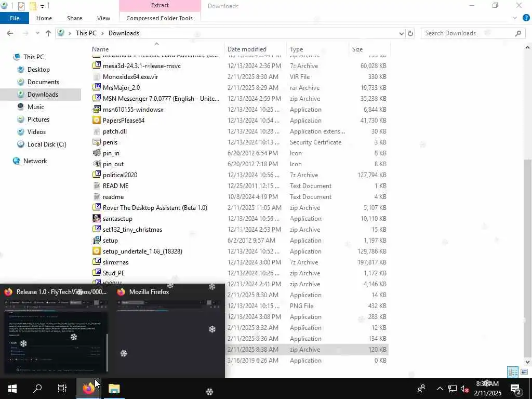Open the File ribbon menu

point(14,18)
